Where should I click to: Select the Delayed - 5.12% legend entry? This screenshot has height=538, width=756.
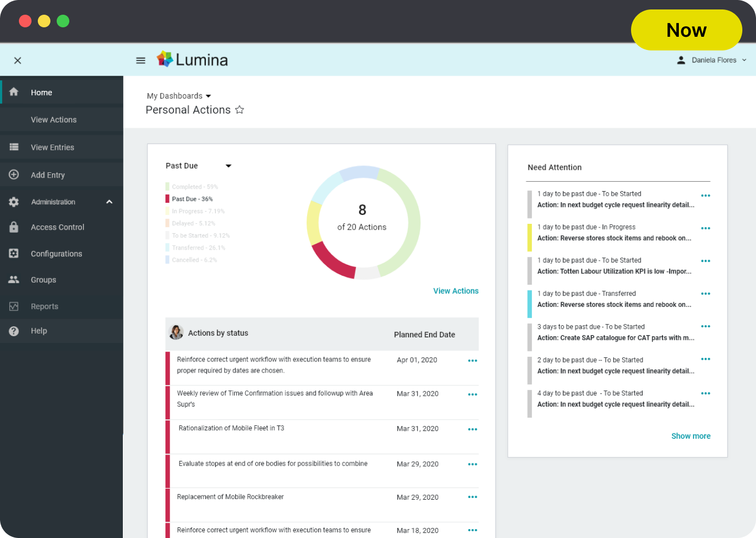tap(190, 223)
